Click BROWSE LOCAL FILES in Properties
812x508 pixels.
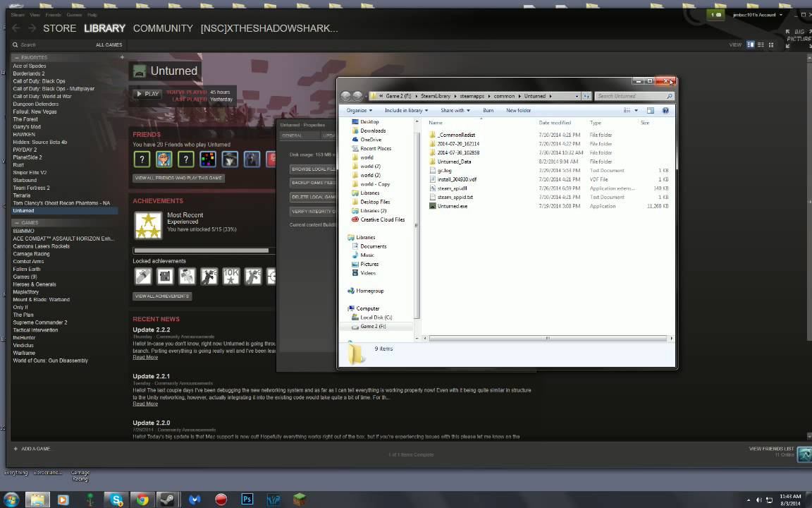[x=313, y=169]
